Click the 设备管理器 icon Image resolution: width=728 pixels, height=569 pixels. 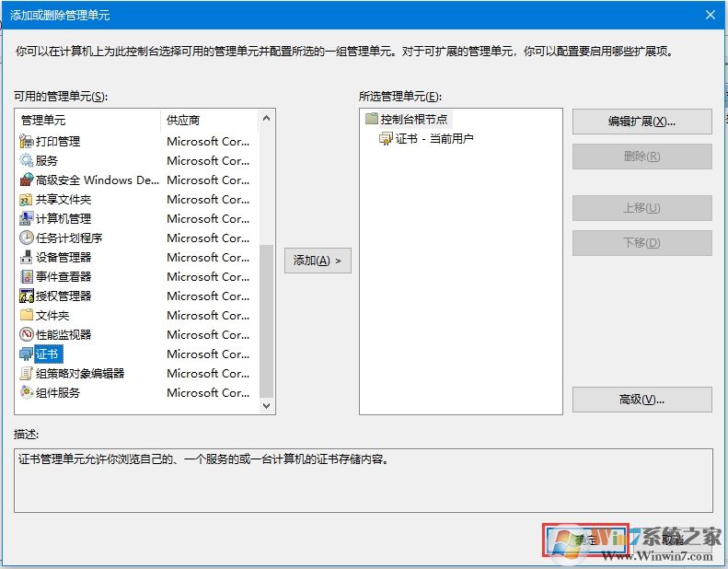[27, 257]
